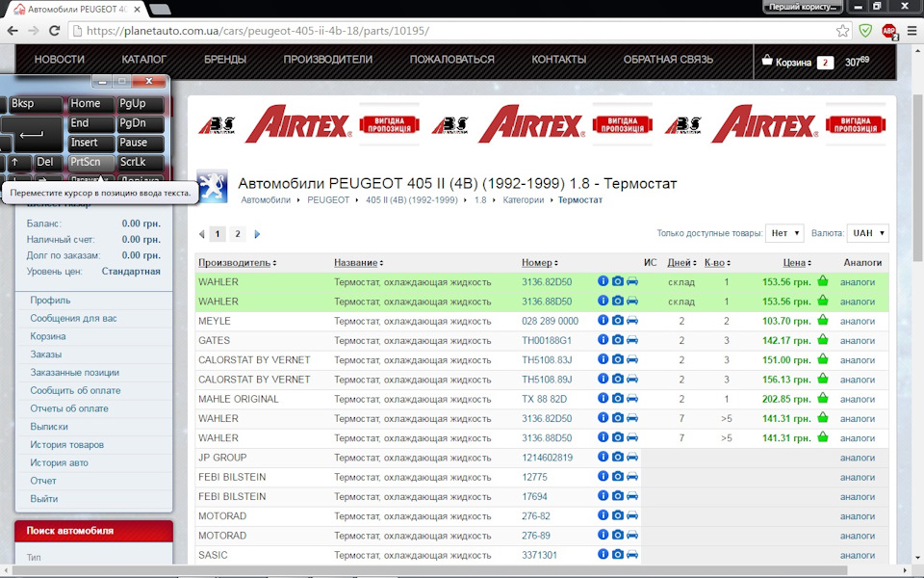
Task: Open PEUGEOT breadcrumb link
Action: pyautogui.click(x=328, y=200)
